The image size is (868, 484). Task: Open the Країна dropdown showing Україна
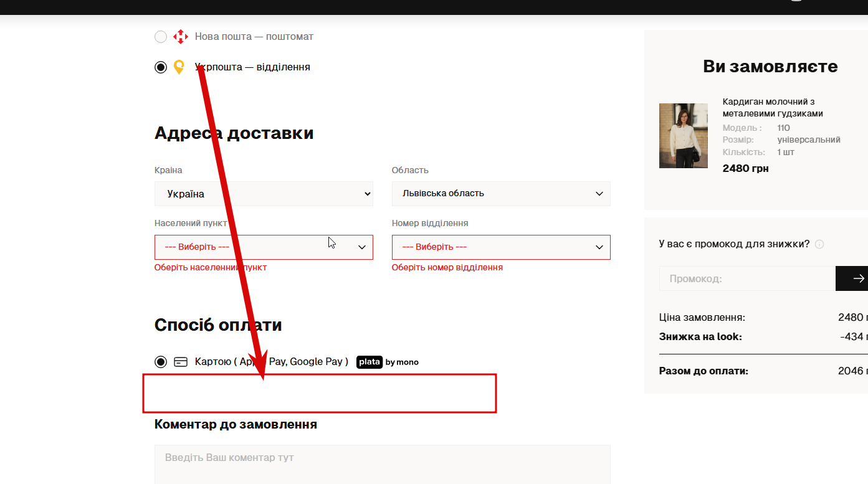[x=264, y=194]
